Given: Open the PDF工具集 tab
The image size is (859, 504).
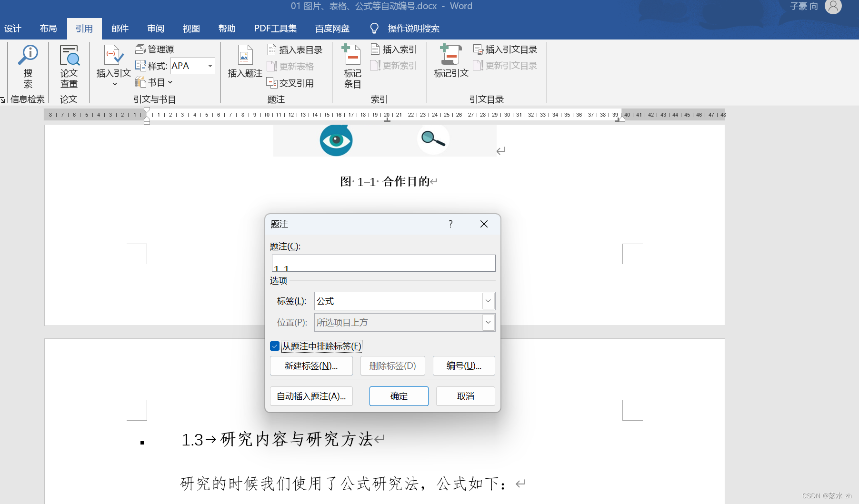Looking at the screenshot, I should [275, 29].
